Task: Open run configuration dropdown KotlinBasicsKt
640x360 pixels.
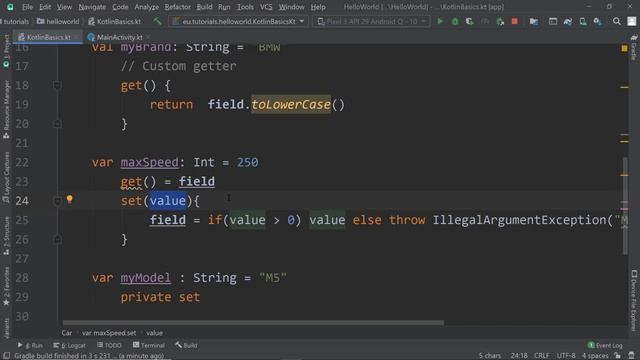Action: coord(238,21)
